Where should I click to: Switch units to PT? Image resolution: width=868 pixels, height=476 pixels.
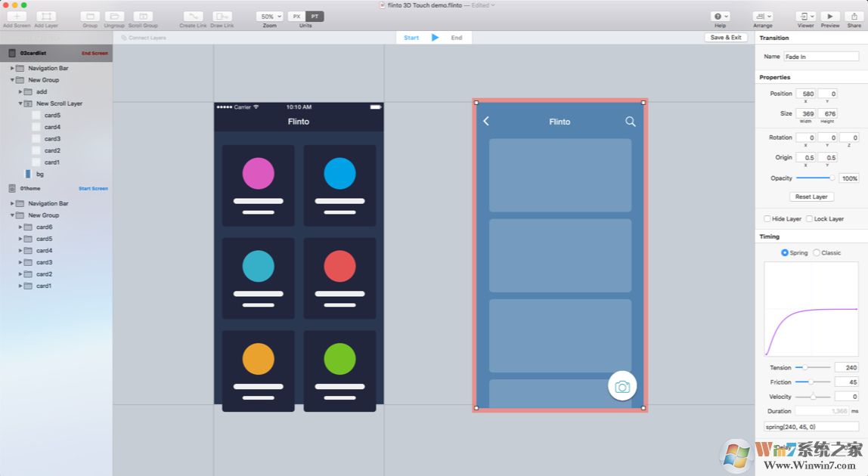[315, 17]
